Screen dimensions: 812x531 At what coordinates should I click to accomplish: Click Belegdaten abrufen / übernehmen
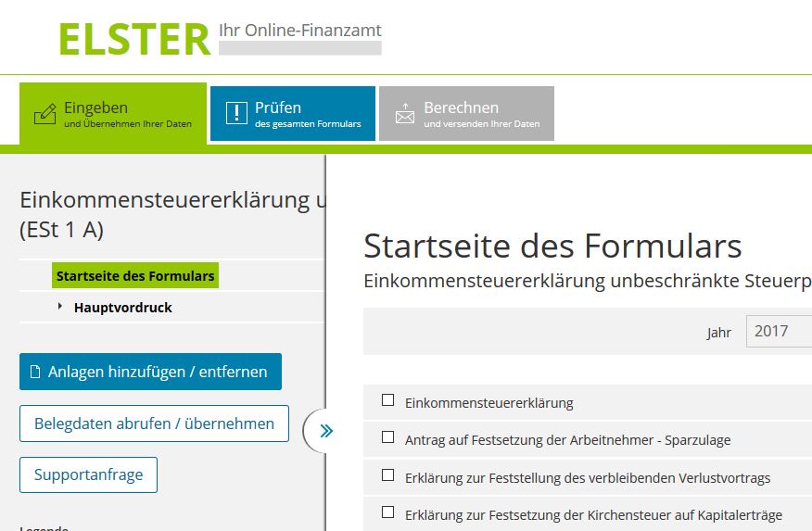pyautogui.click(x=154, y=424)
